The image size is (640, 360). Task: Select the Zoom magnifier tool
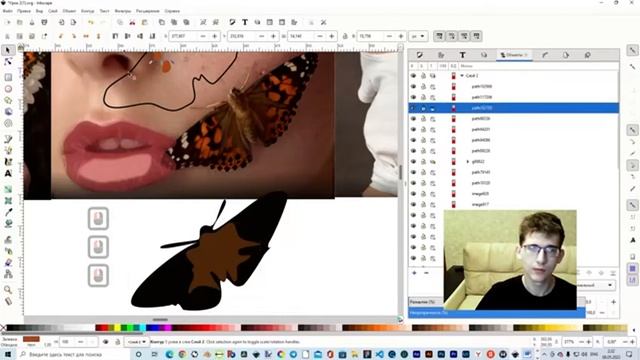point(8,290)
